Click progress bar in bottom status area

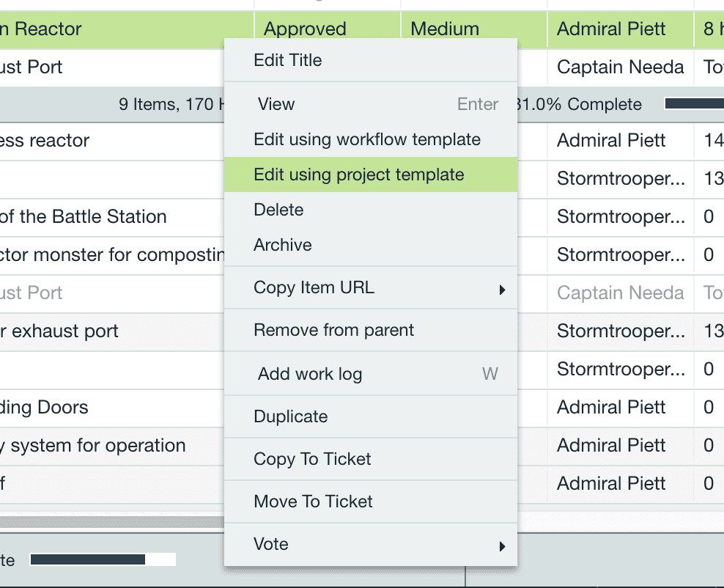pyautogui.click(x=103, y=559)
